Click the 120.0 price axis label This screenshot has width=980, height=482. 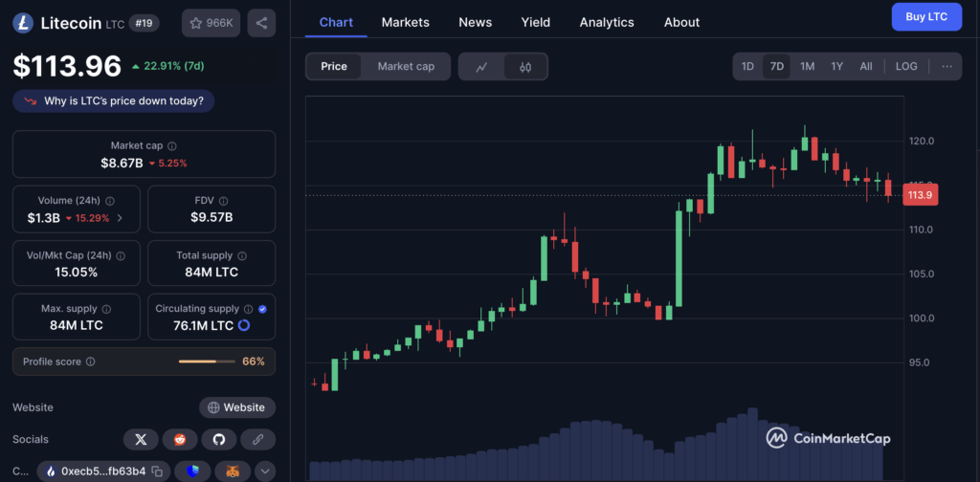[923, 142]
